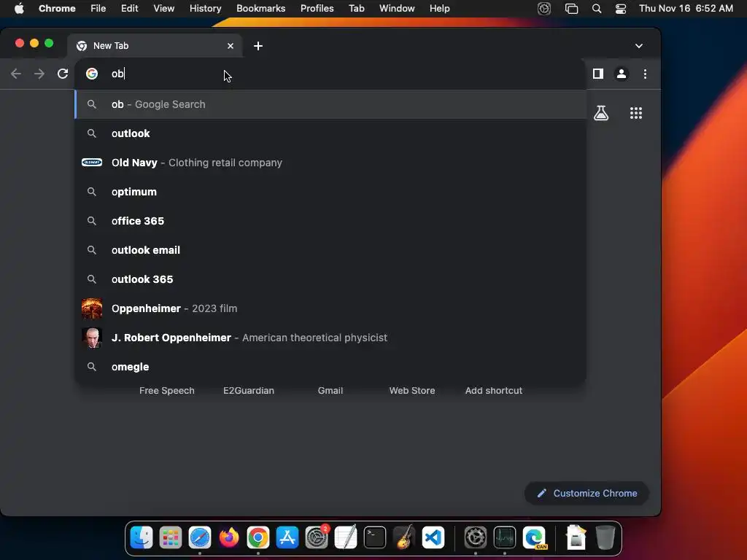Click the Customize Chrome button

tap(587, 494)
